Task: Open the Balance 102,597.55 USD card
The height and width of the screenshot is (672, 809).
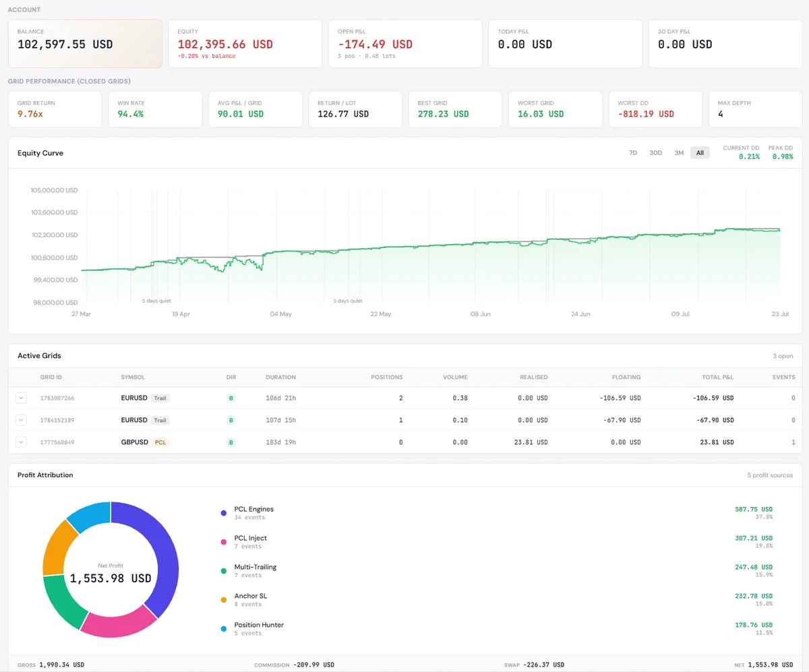Action: tap(85, 44)
